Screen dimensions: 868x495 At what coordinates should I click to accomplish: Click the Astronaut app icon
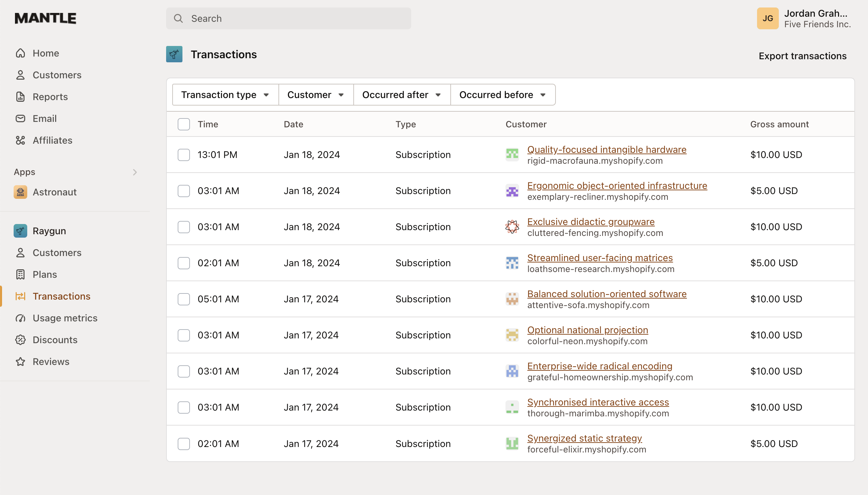click(20, 192)
